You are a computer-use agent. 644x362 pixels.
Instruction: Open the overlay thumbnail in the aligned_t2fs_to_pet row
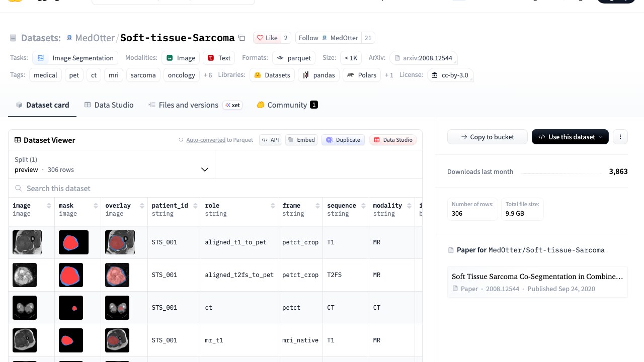click(x=117, y=275)
